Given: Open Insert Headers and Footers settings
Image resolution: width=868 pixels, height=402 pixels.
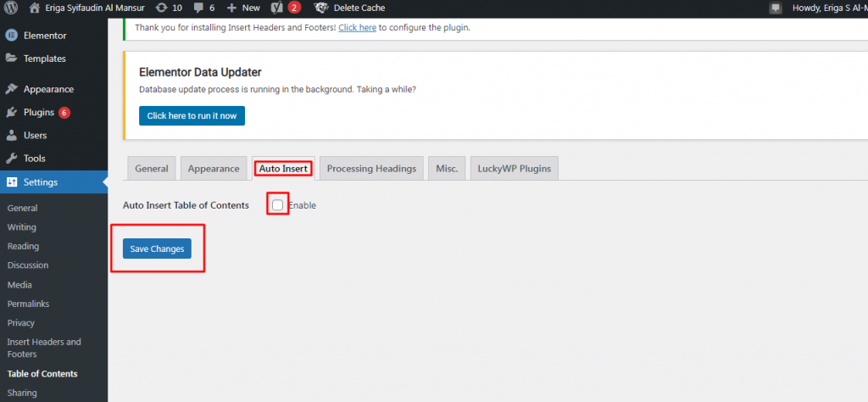Looking at the screenshot, I should 44,348.
